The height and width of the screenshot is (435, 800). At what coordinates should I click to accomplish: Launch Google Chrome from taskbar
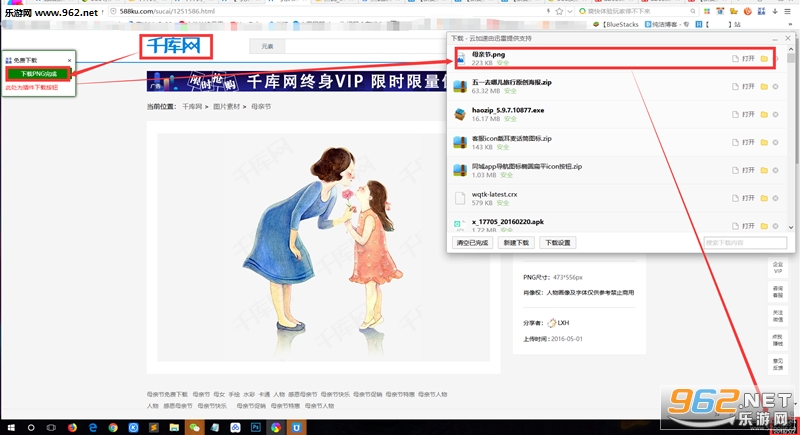[x=113, y=427]
